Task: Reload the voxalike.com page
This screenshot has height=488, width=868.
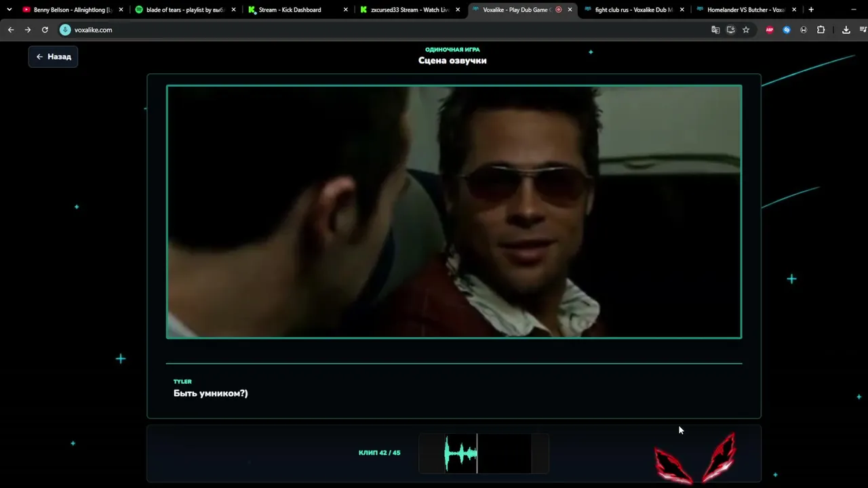Action: point(45,30)
